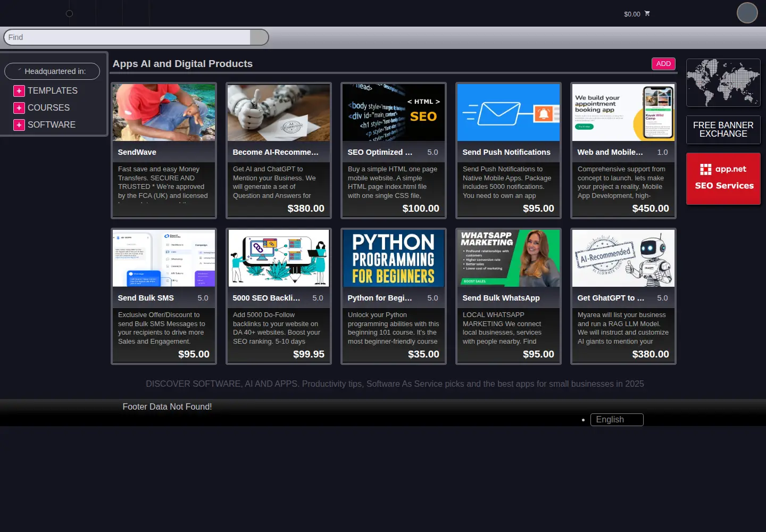The image size is (766, 532).
Task: Select the COURSES category
Action: click(x=48, y=108)
